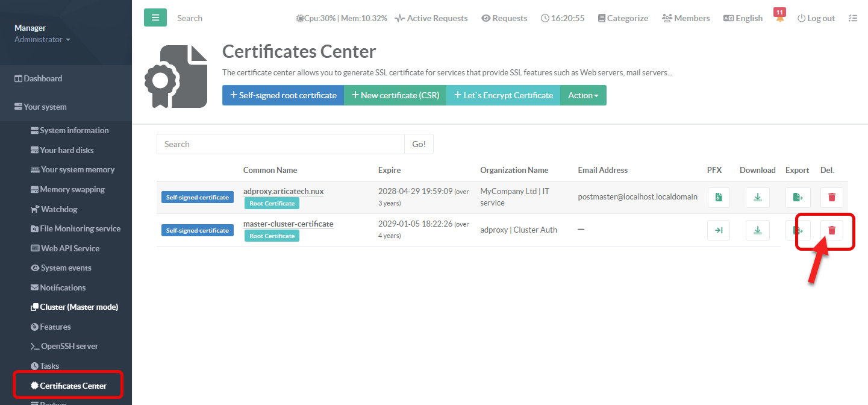Open the task list icon at top right

click(x=852, y=19)
